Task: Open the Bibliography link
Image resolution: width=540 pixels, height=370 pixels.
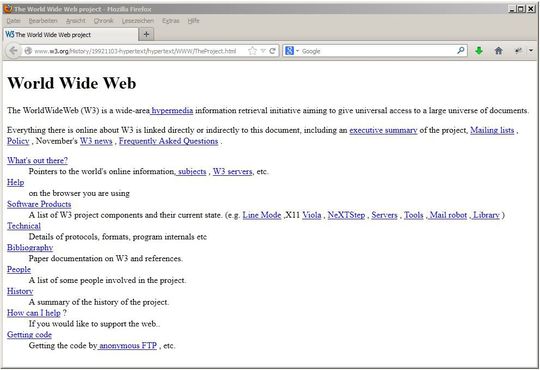Action: point(30,248)
